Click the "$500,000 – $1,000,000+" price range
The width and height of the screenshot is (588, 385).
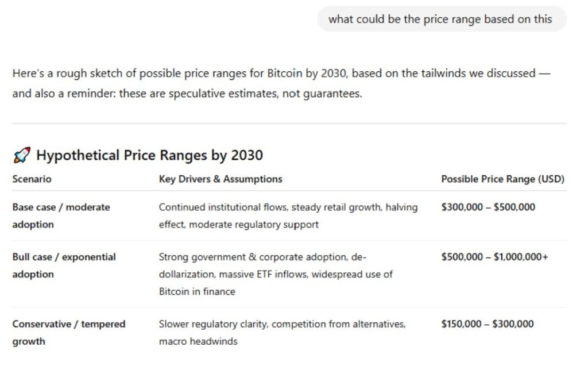point(494,257)
